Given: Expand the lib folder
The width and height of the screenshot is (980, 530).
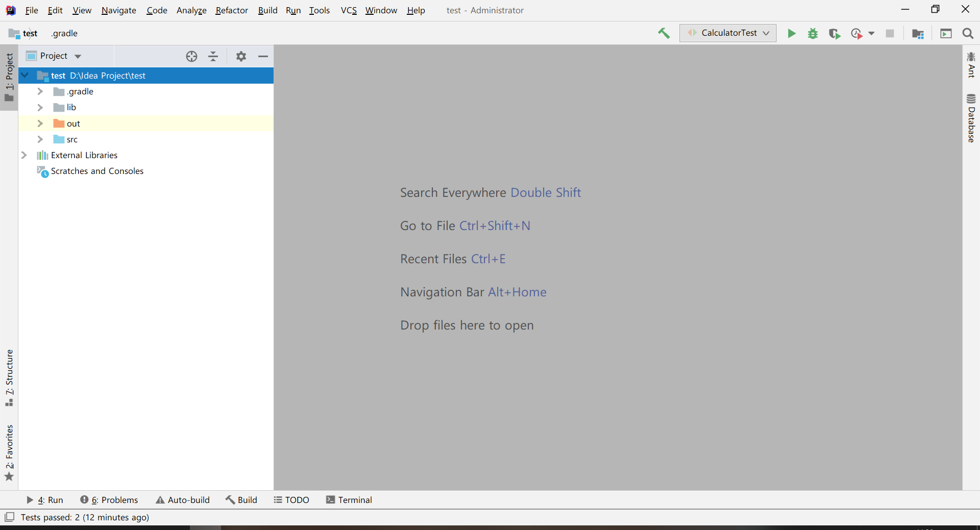Looking at the screenshot, I should click(40, 107).
